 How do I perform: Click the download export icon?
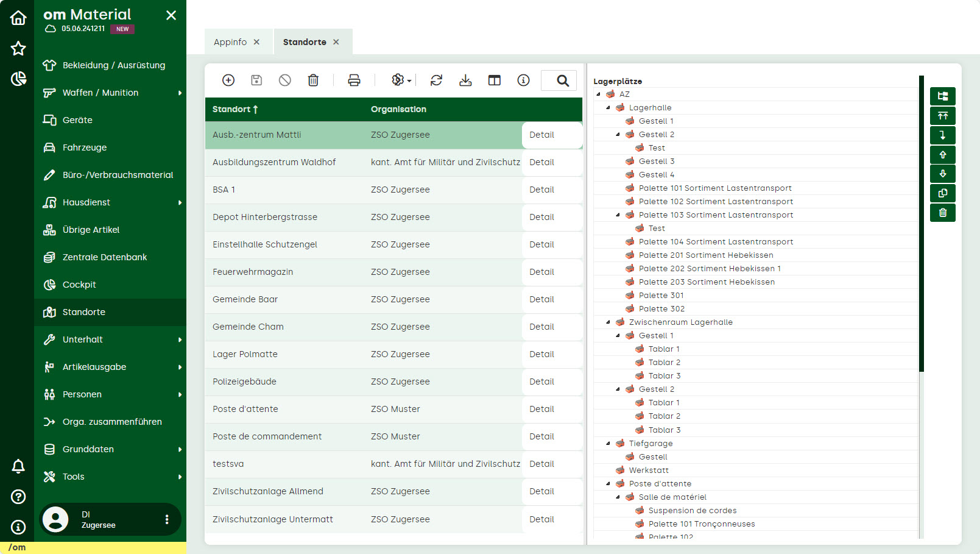click(465, 80)
